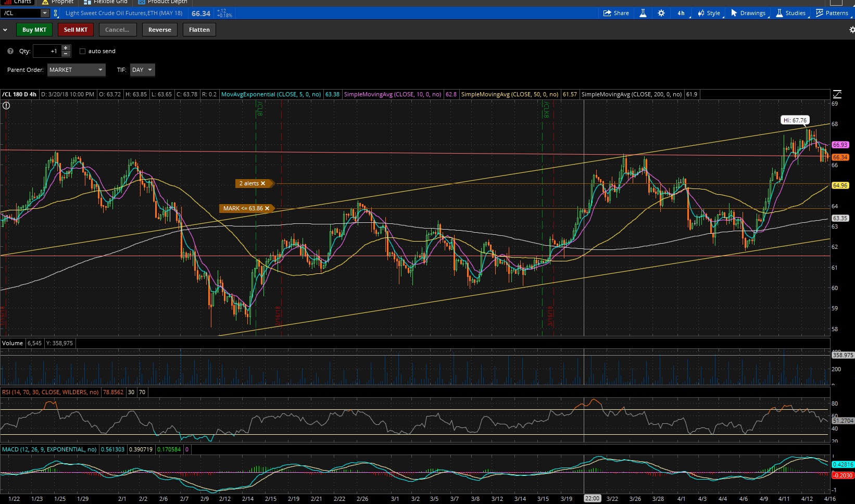Click 'SimpleMovingAvg (CLOSE, 200, 0, no)' study label
855x504 pixels.
click(x=632, y=94)
